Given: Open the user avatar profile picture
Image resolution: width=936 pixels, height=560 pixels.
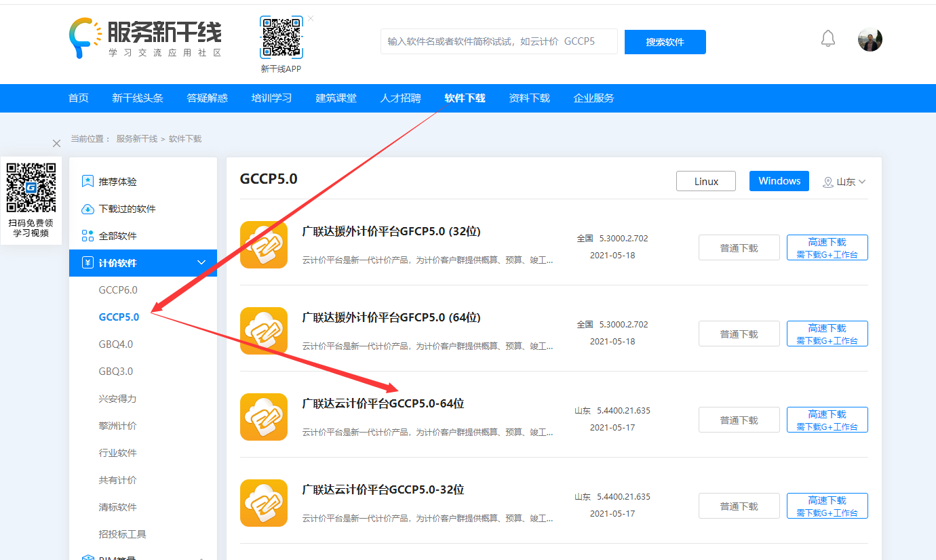Looking at the screenshot, I should pos(870,40).
